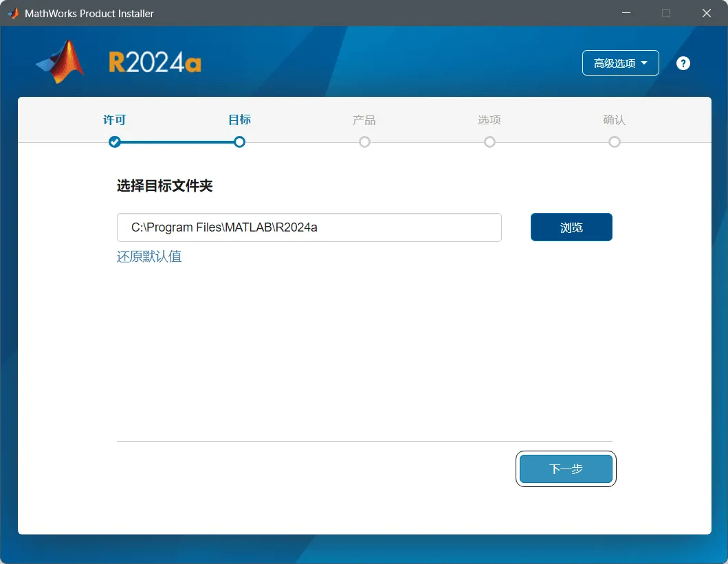Go to the 许可 step tab
The width and height of the screenshot is (728, 564).
(114, 120)
